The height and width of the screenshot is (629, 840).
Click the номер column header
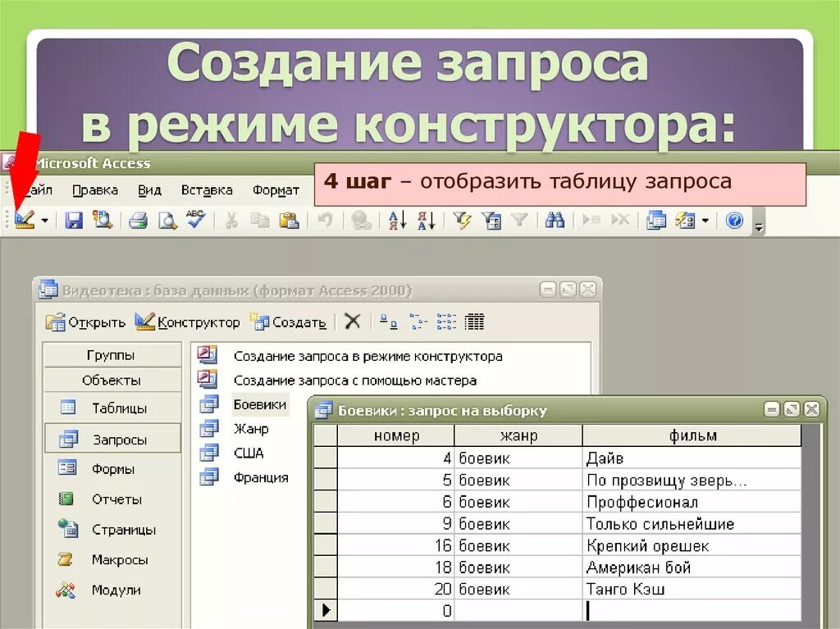coord(396,435)
